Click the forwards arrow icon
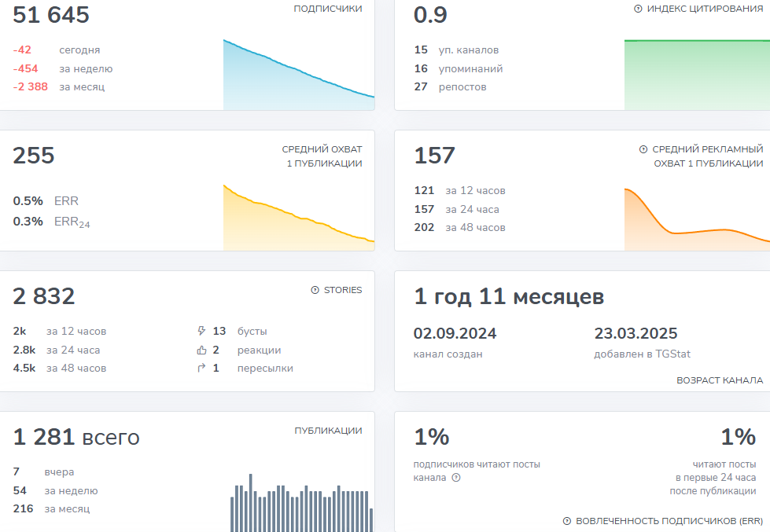The image size is (770, 532). click(201, 368)
